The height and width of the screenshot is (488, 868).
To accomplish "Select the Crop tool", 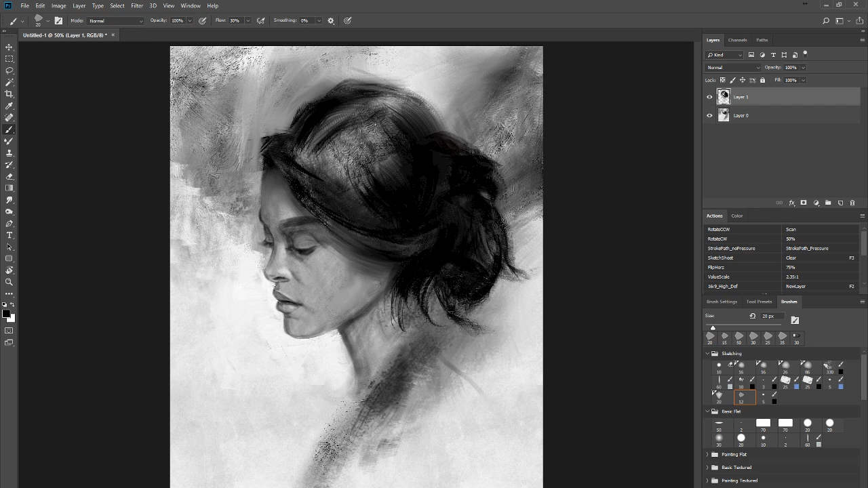I will click(x=9, y=94).
